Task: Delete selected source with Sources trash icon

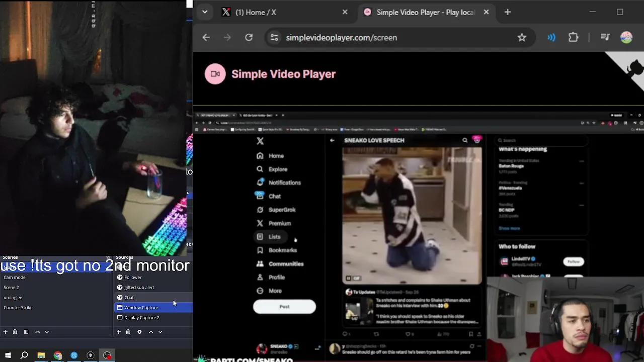Action: [128, 332]
